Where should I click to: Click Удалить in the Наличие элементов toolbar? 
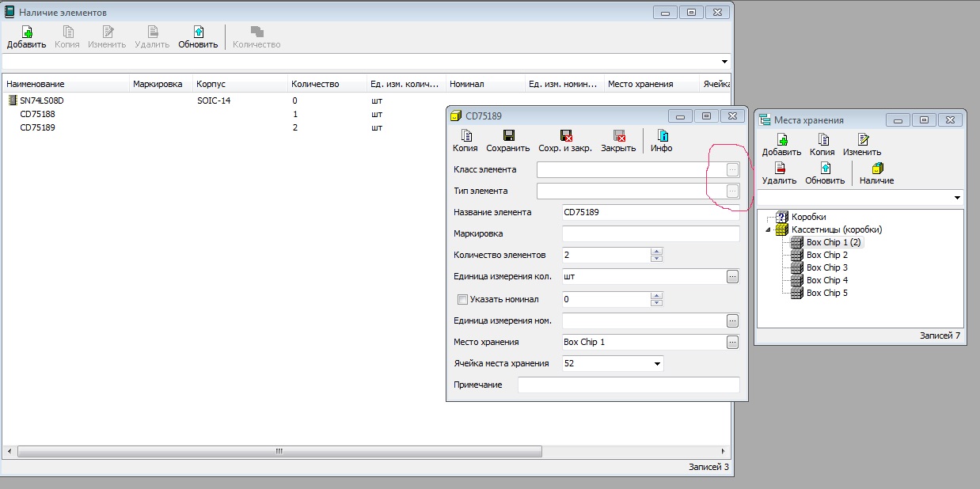click(152, 37)
